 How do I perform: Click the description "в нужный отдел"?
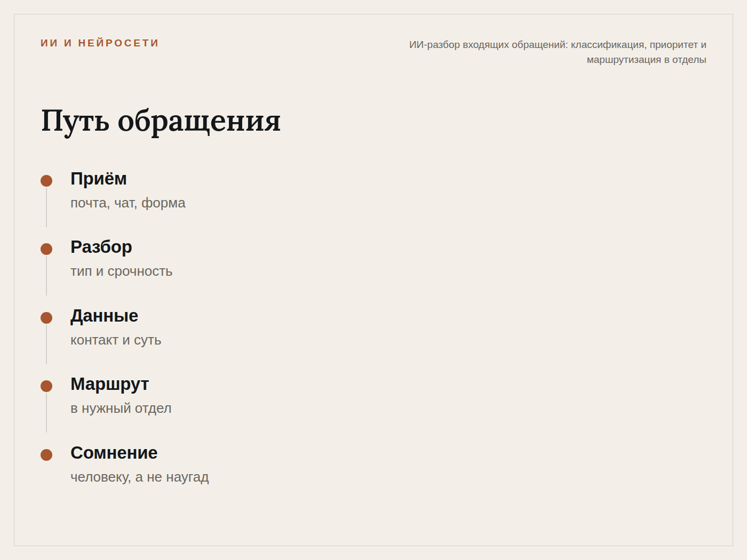point(121,409)
